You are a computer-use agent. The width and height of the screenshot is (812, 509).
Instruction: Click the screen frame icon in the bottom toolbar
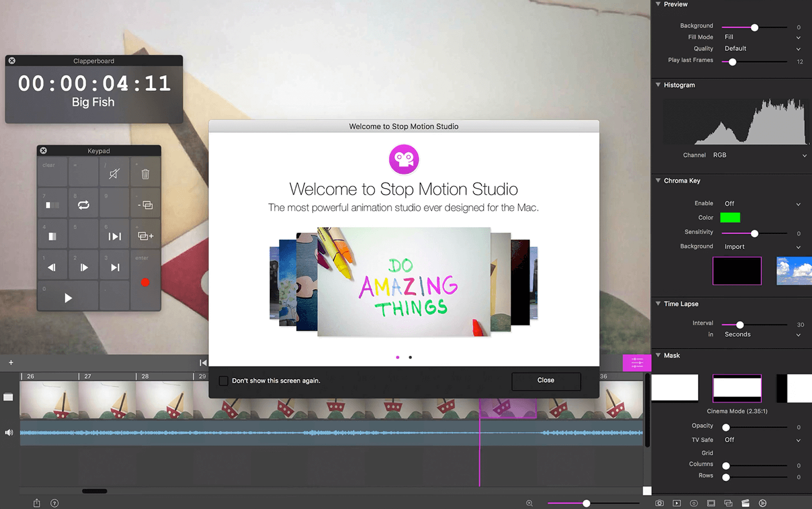(x=711, y=503)
